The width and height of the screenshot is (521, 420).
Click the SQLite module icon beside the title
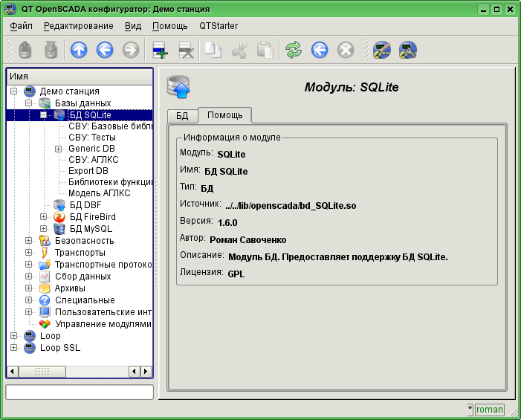(178, 87)
